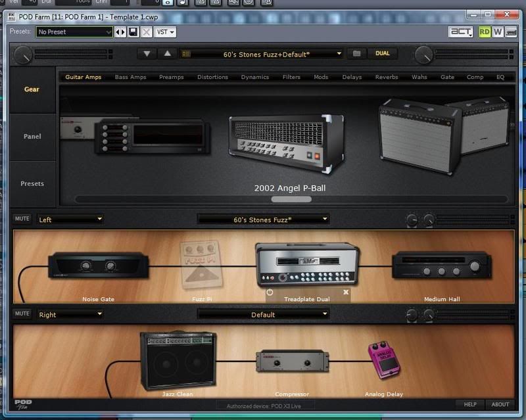The height and width of the screenshot is (420, 526).
Task: Switch to Guitar Amps tab
Action: click(84, 77)
